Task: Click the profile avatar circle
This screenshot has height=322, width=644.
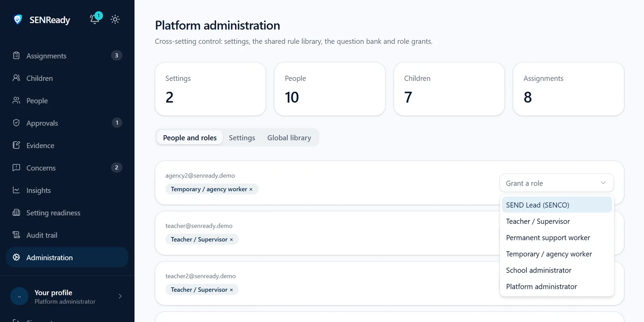Action: (x=19, y=297)
